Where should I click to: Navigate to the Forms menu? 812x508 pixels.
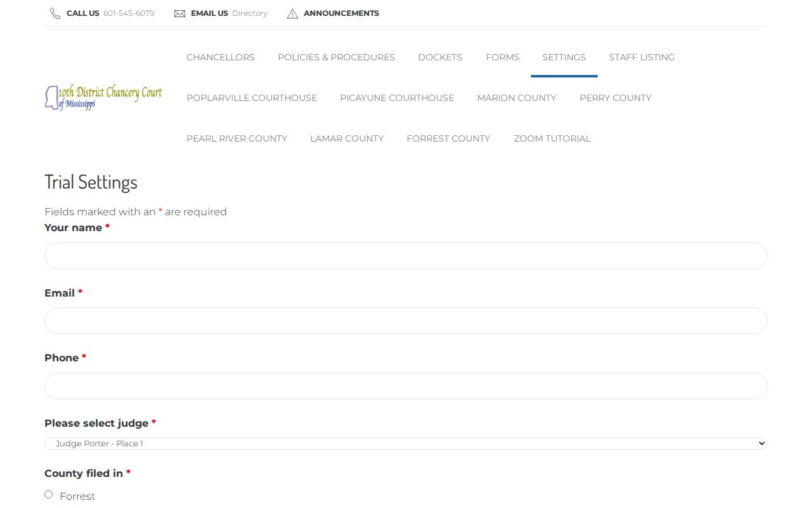[x=502, y=57]
